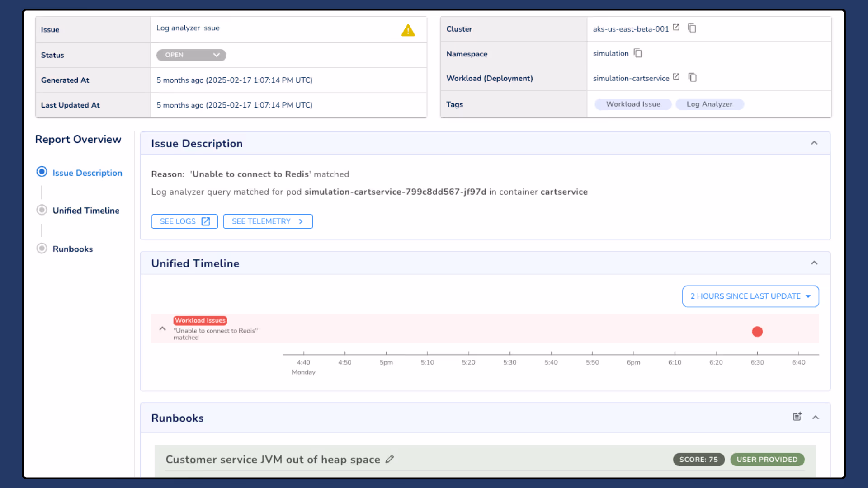Select Runbooks in Report Overview
This screenshot has width=868, height=488.
pos(73,249)
